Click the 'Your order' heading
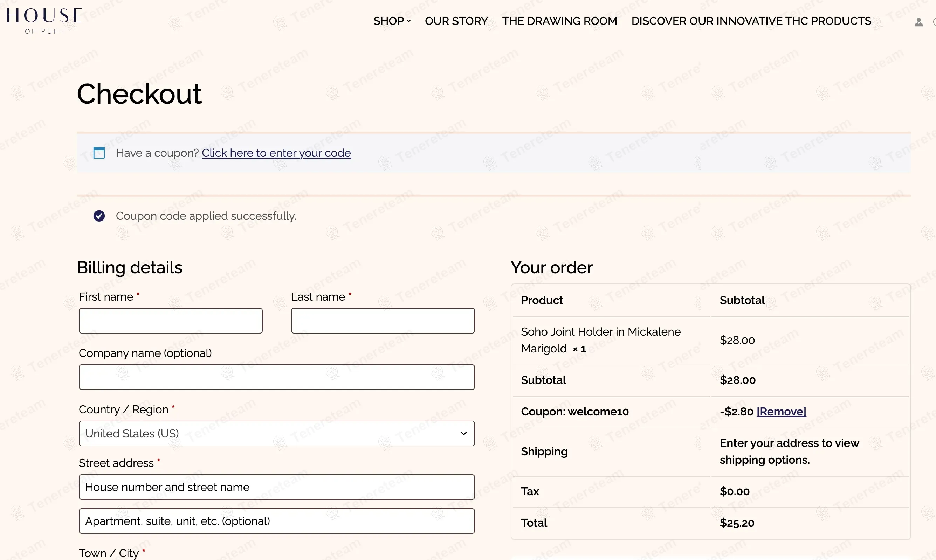 pyautogui.click(x=551, y=267)
